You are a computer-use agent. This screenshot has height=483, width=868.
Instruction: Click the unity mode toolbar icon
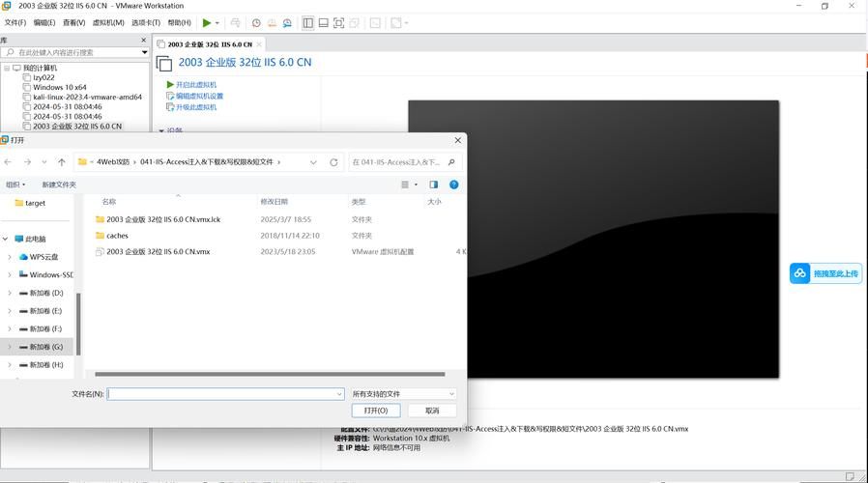coord(355,22)
